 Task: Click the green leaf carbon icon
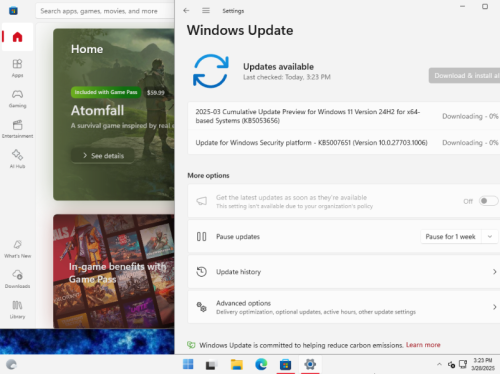tap(191, 345)
